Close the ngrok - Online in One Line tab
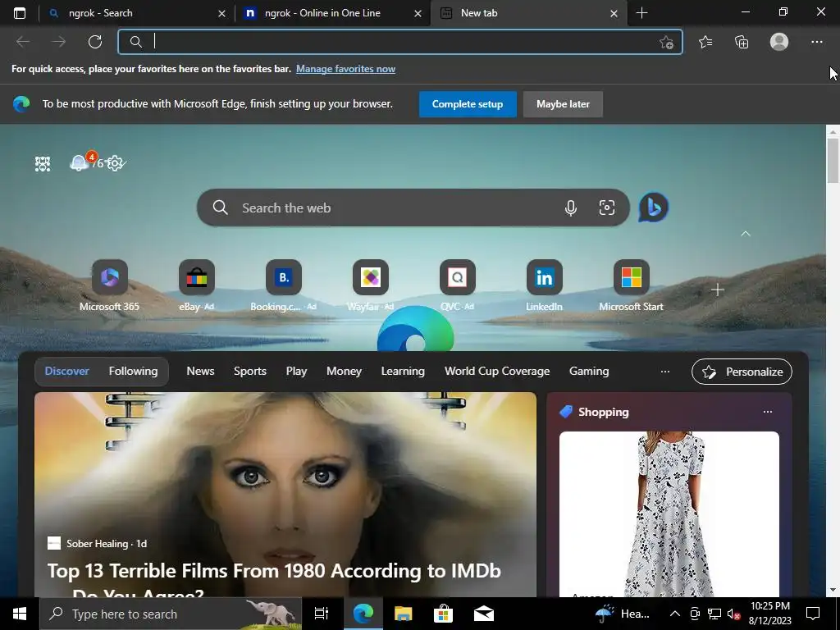The width and height of the screenshot is (840, 630). pos(418,13)
